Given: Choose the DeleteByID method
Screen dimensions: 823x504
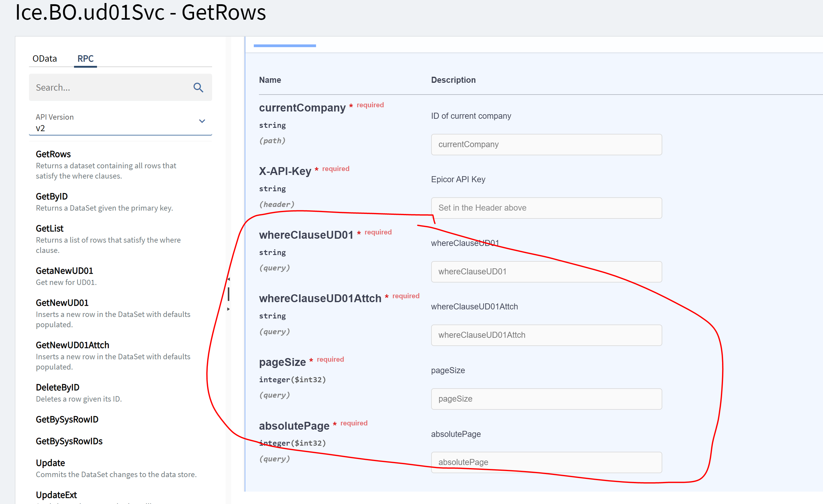Looking at the screenshot, I should pyautogui.click(x=57, y=387).
